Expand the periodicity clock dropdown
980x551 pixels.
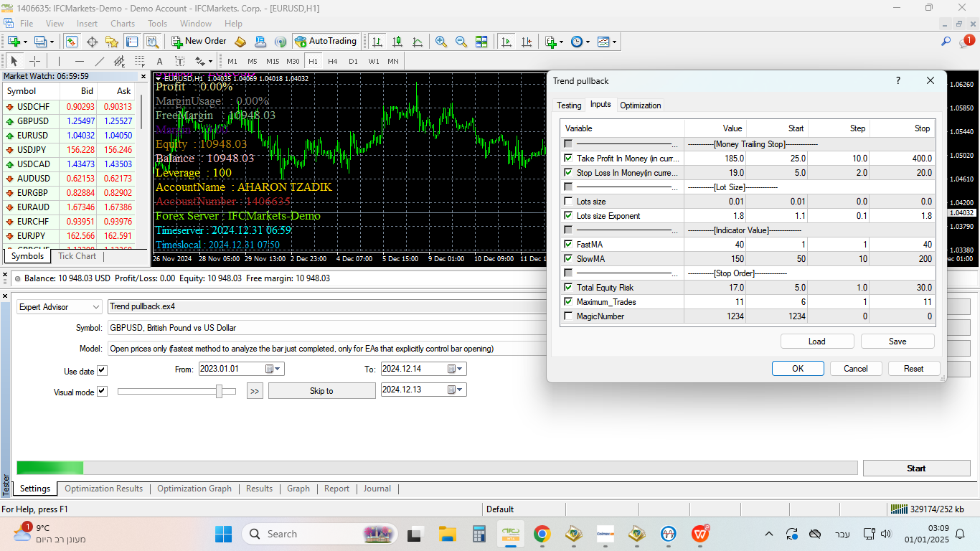588,42
